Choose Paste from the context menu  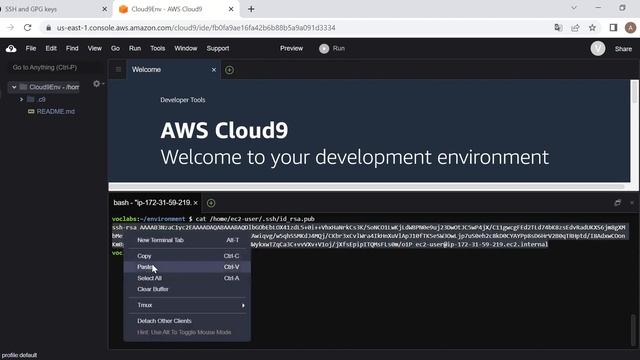187,267
